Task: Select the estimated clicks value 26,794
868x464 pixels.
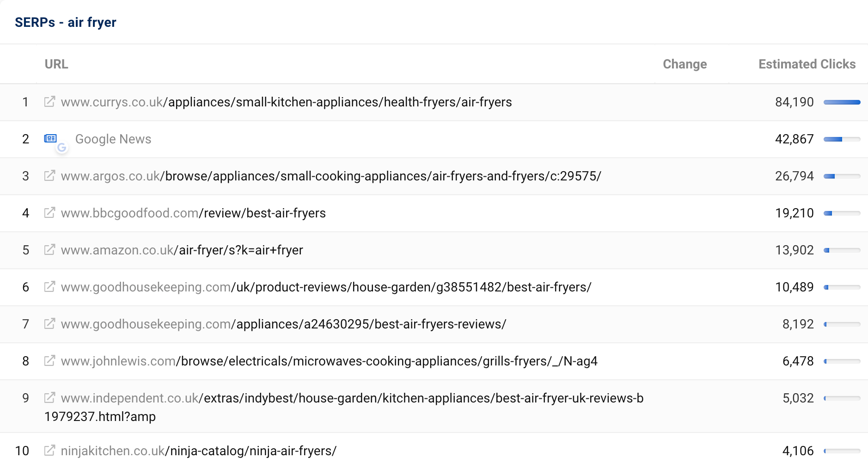Action: (x=794, y=176)
